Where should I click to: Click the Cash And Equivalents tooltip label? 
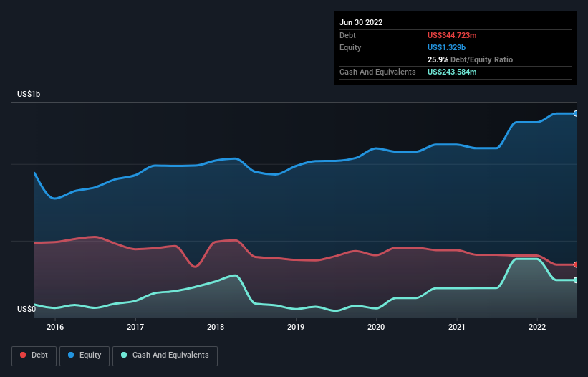pos(377,72)
